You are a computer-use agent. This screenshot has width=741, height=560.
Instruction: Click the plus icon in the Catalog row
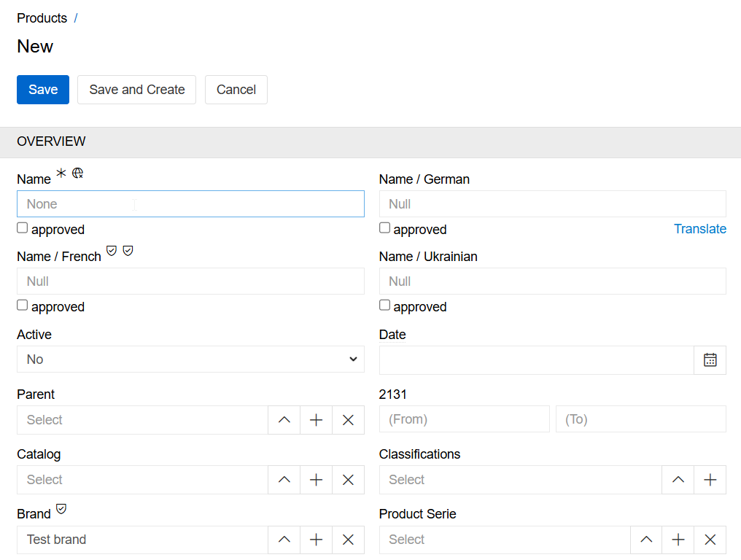pos(316,479)
